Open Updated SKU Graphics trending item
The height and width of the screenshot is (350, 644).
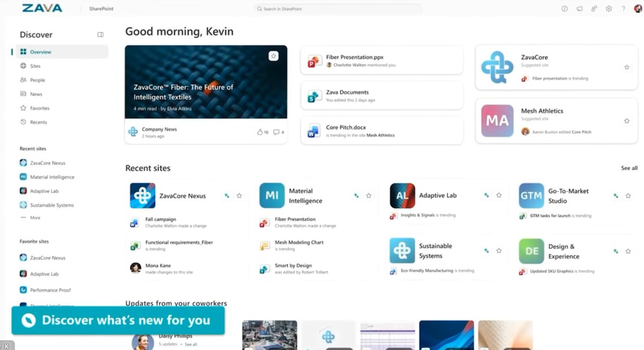[557, 271]
